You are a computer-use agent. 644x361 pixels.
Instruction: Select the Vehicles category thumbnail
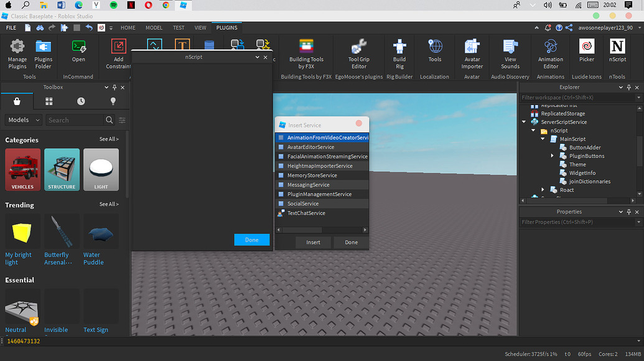(22, 170)
